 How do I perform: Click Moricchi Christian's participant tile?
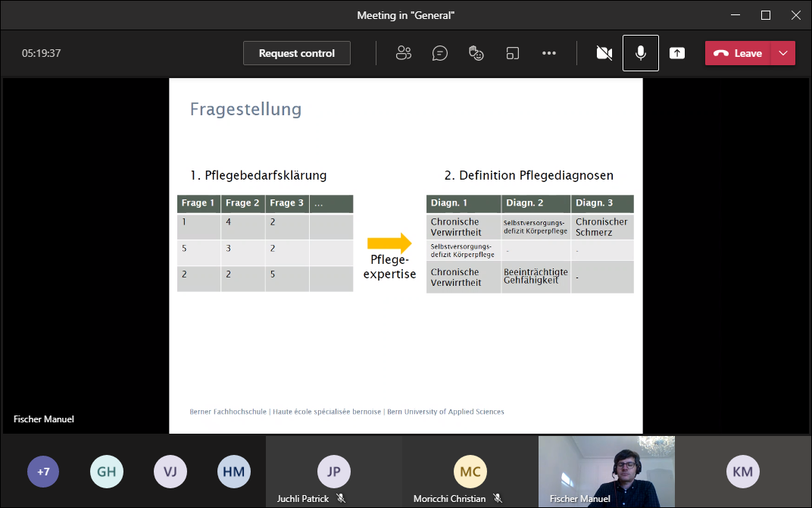click(x=470, y=472)
